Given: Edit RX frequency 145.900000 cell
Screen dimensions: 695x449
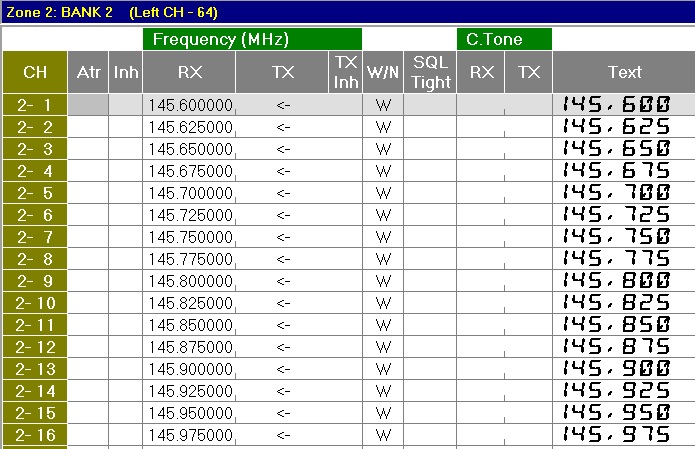Looking at the screenshot, I should point(189,369).
